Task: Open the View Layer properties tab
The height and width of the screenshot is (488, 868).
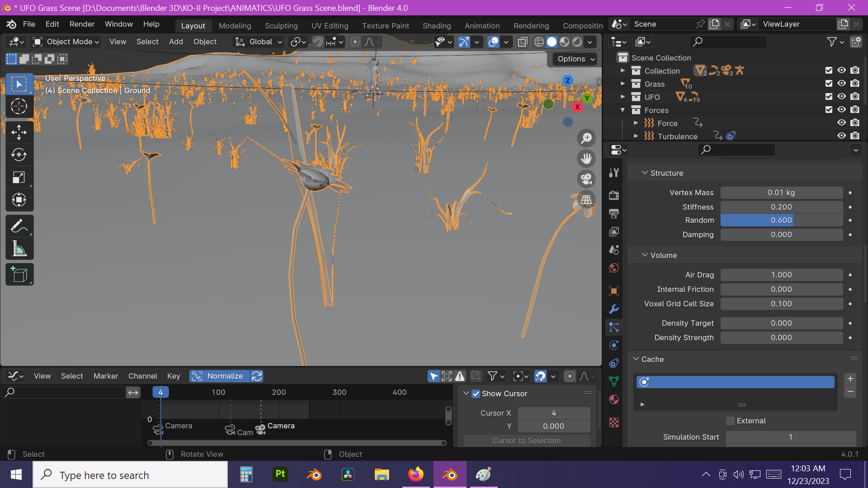Action: tap(614, 232)
